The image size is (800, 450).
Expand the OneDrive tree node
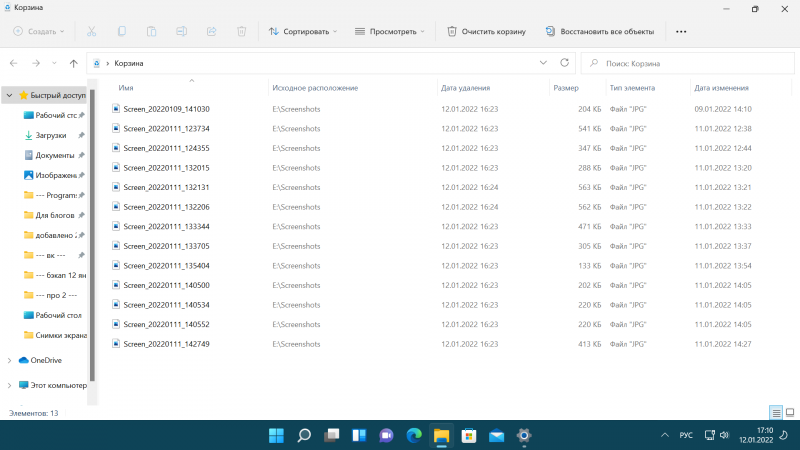(x=10, y=360)
